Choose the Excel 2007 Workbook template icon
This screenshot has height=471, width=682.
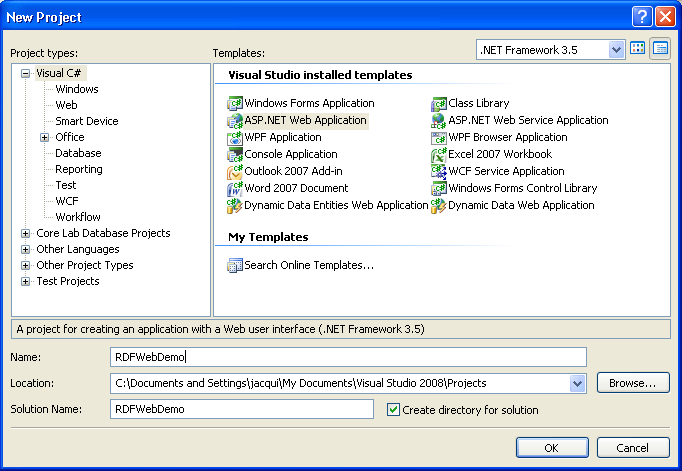(x=439, y=154)
